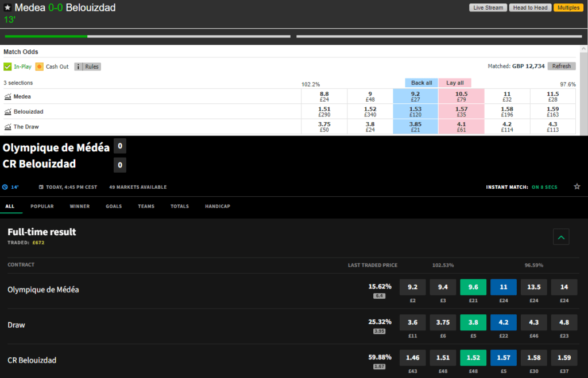Image resolution: width=588 pixels, height=378 pixels.
Task: Click the Match Odds scrollbar up arrow
Action: click(x=583, y=49)
